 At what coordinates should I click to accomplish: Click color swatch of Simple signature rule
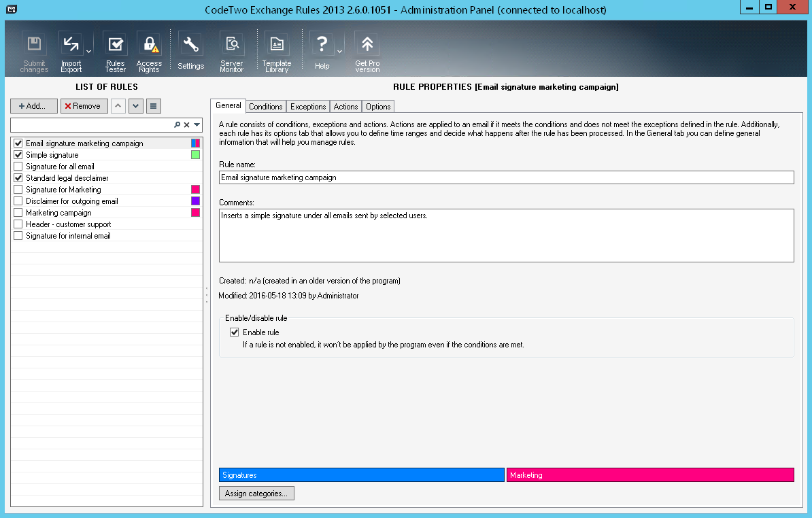(x=195, y=155)
